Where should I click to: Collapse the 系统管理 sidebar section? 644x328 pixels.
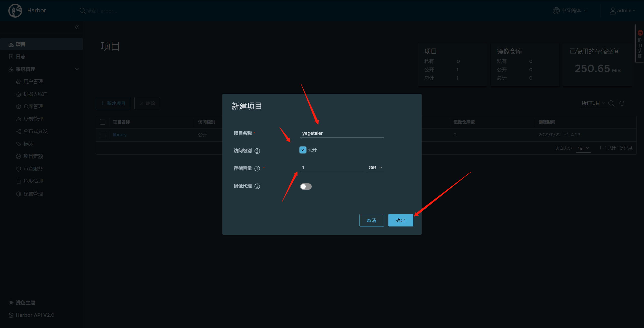click(77, 69)
